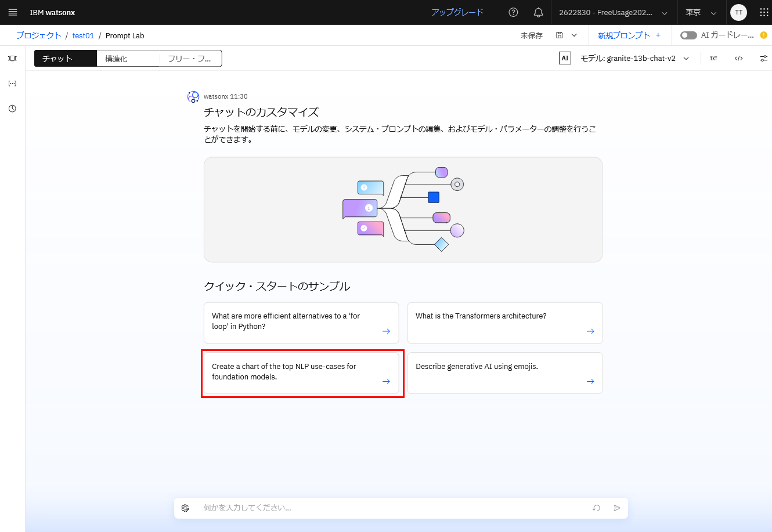Open the help question-mark icon

(x=513, y=12)
